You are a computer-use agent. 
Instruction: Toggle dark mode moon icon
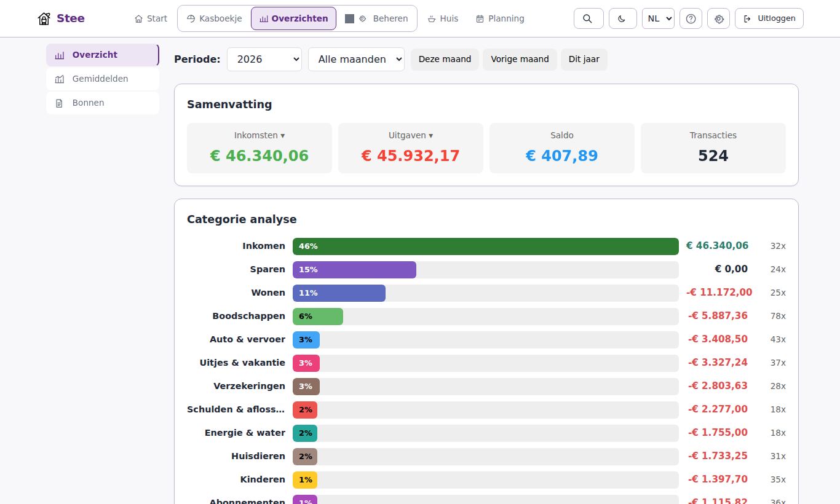click(x=623, y=18)
